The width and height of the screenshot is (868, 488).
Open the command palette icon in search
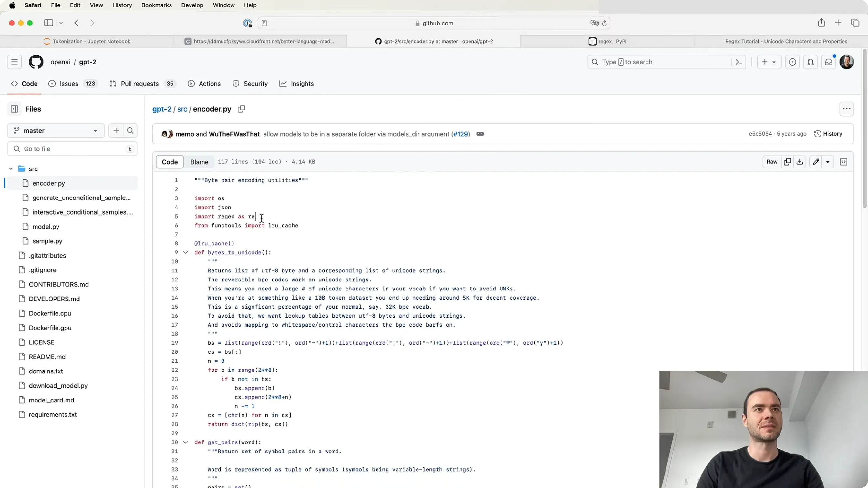pos(738,62)
